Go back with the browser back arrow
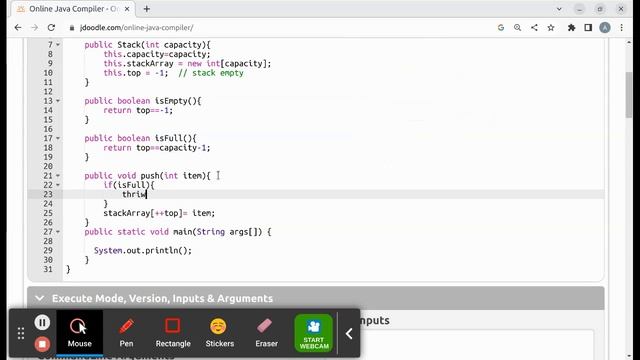Image resolution: width=640 pixels, height=360 pixels. 18,27
